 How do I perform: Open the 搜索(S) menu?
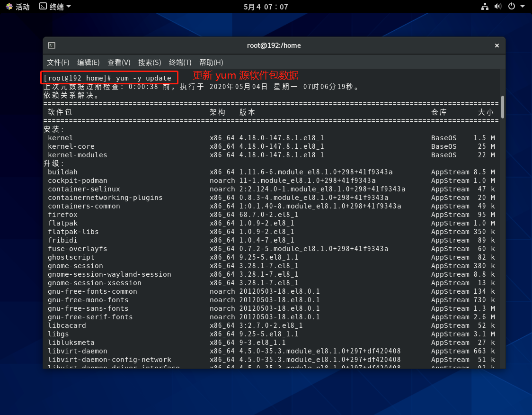[x=150, y=63]
